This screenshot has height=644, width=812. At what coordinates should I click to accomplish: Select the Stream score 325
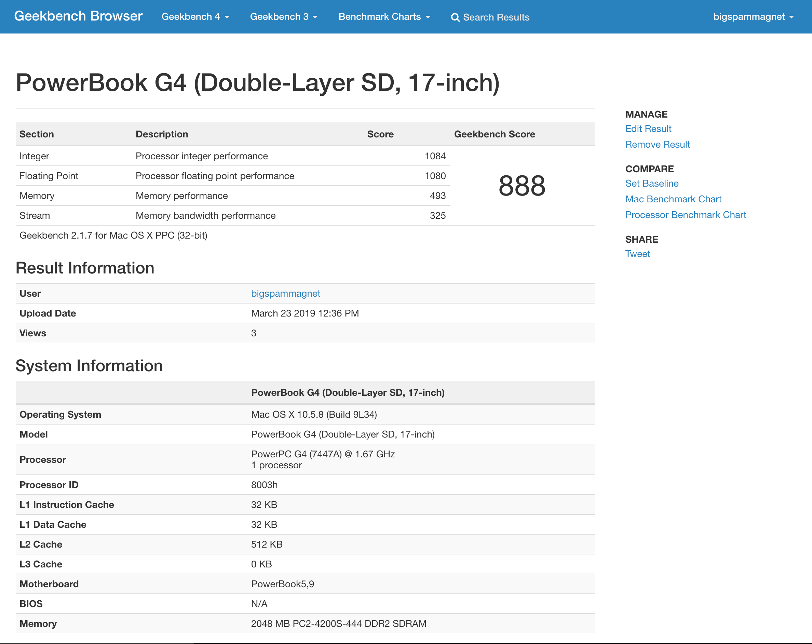point(438,215)
